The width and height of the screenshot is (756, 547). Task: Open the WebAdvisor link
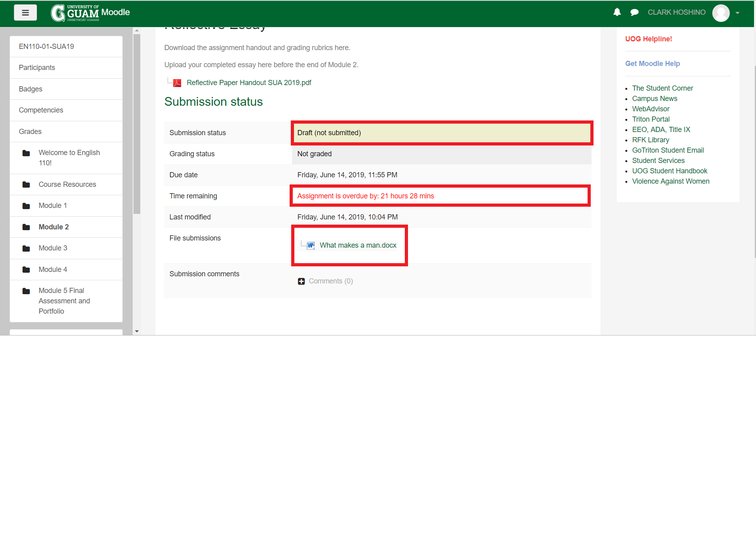point(650,109)
